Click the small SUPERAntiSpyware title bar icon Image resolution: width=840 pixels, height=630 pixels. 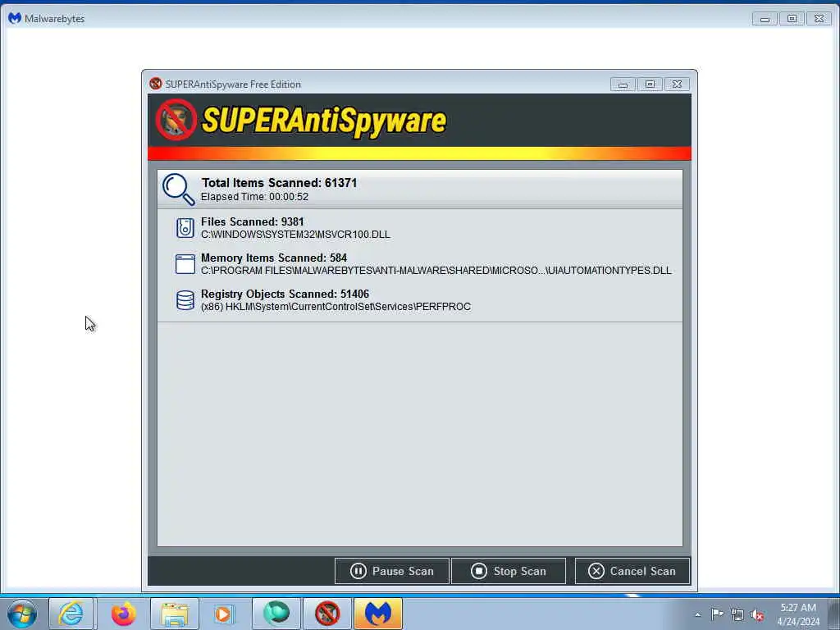coord(155,84)
